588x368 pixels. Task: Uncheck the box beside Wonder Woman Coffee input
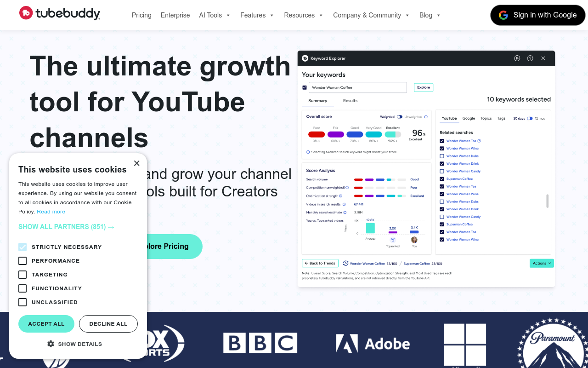(x=305, y=87)
